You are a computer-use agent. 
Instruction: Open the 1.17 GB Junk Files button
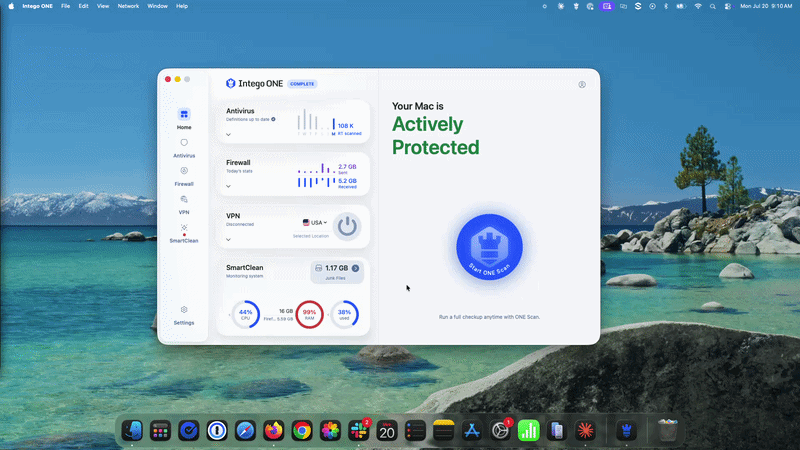[x=337, y=272]
